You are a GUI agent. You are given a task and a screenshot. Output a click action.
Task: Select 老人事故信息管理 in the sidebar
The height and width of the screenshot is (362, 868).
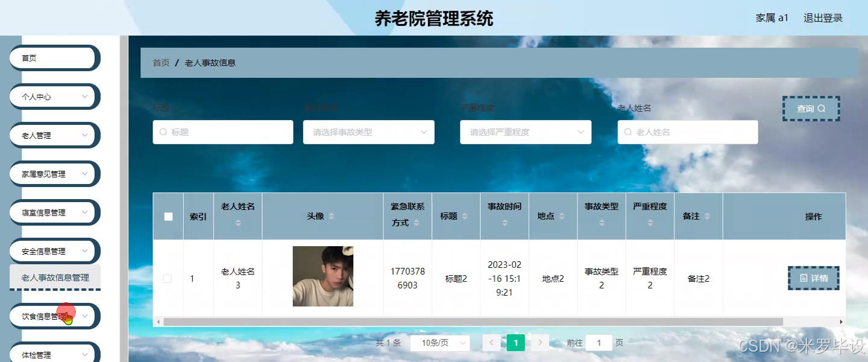pos(55,279)
